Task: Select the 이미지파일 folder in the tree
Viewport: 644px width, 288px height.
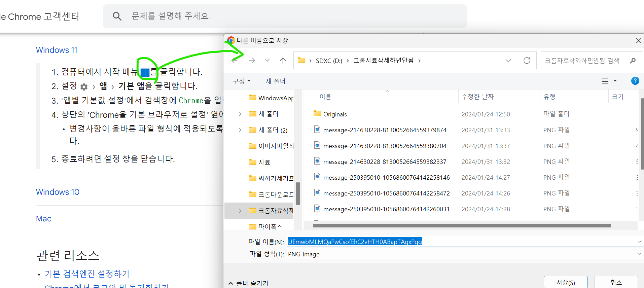Action: [271, 146]
